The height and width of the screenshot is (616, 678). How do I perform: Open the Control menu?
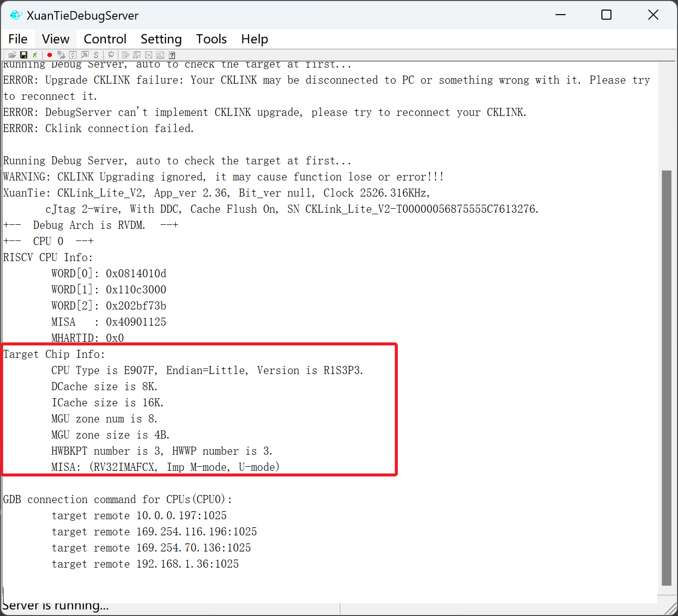[105, 39]
